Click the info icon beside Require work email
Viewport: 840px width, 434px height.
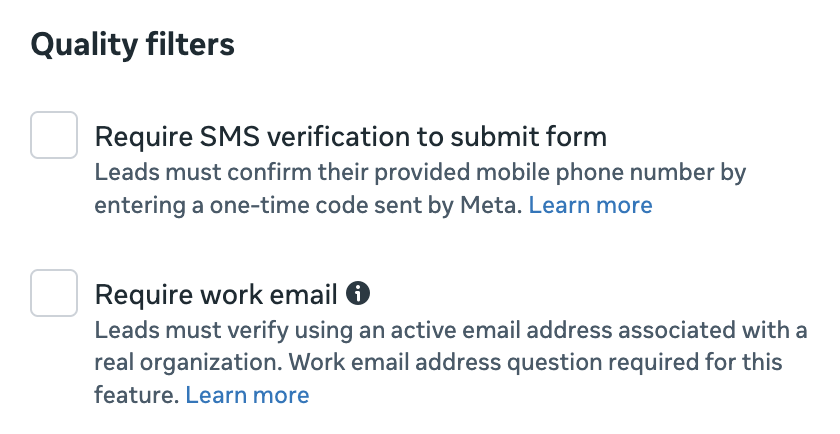click(x=358, y=293)
